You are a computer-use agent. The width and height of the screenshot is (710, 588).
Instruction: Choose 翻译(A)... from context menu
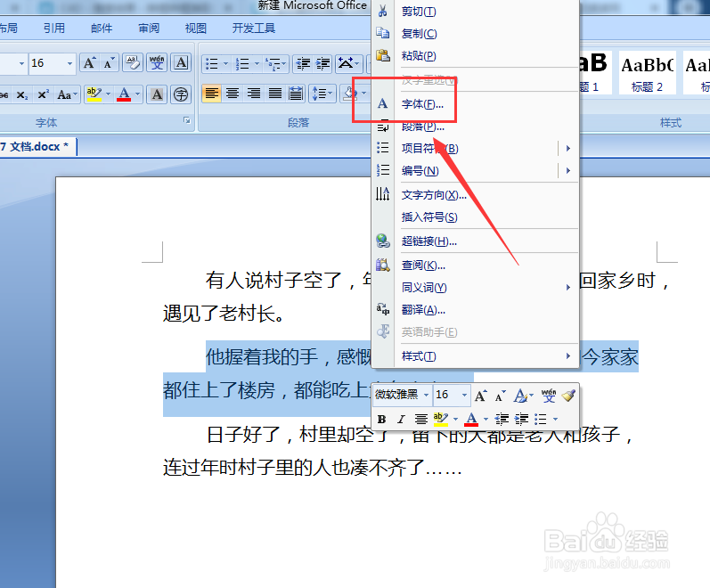(x=476, y=310)
